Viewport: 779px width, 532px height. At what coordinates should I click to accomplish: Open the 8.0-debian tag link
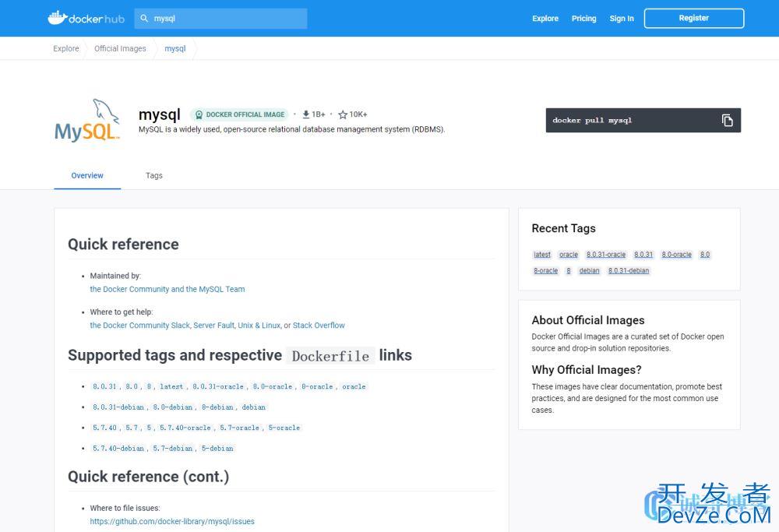point(172,407)
